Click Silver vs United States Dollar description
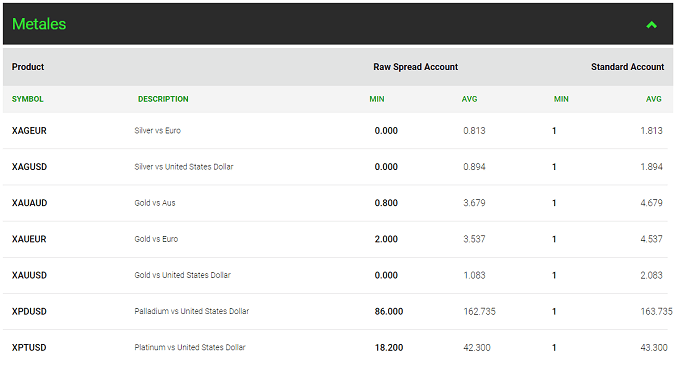This screenshot has width=675, height=366. pos(184,167)
